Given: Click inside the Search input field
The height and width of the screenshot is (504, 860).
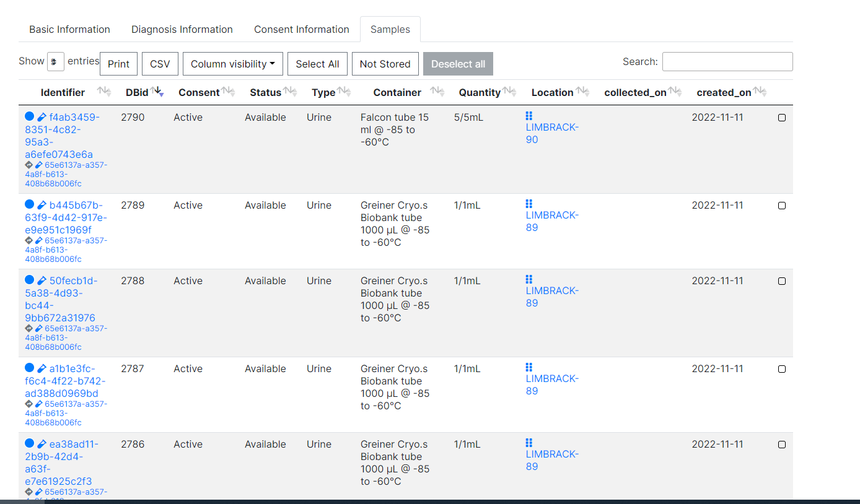Looking at the screenshot, I should [726, 61].
